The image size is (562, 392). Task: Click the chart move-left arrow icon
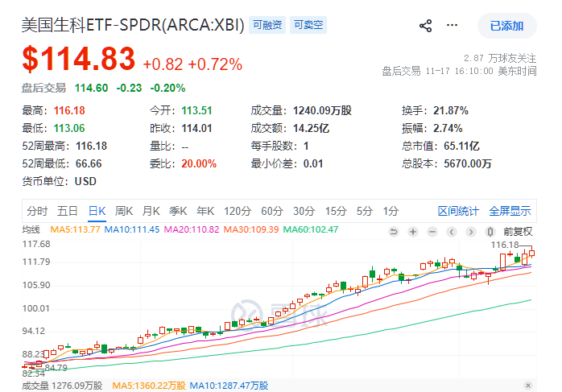452,232
